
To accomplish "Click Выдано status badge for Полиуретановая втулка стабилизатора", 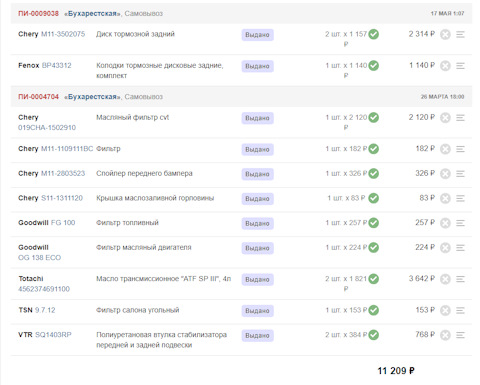I will click(x=258, y=335).
